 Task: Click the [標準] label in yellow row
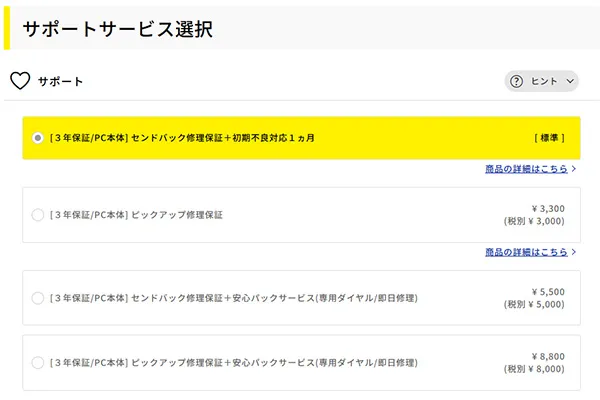[x=549, y=137]
